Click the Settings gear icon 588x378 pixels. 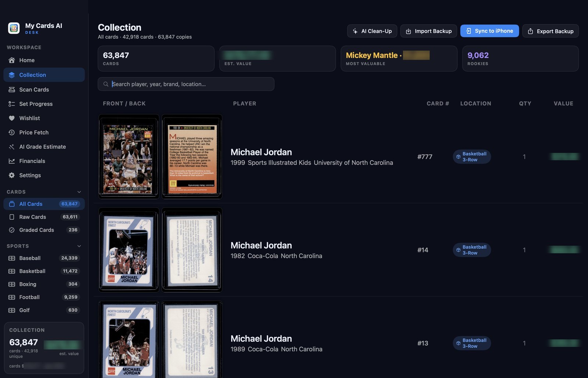pyautogui.click(x=12, y=176)
